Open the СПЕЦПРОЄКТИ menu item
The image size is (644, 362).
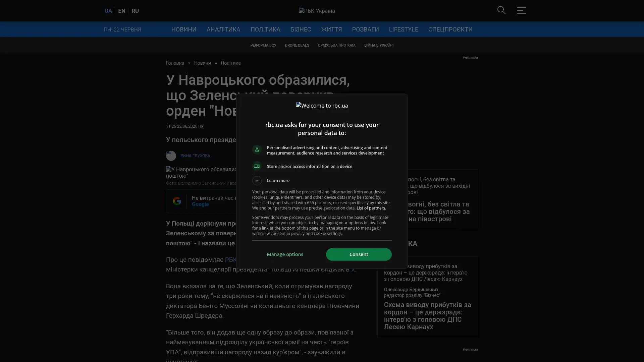coord(450,29)
